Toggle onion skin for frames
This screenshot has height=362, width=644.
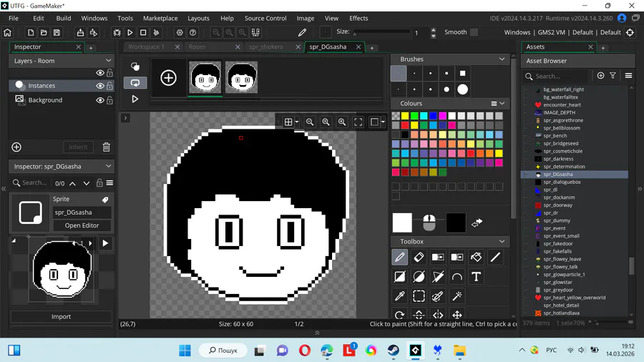[x=135, y=66]
